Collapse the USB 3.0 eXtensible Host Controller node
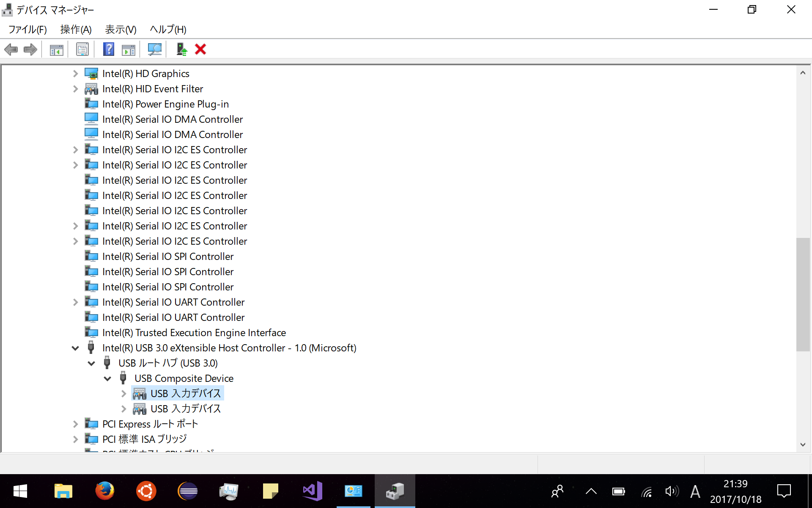 (x=75, y=348)
